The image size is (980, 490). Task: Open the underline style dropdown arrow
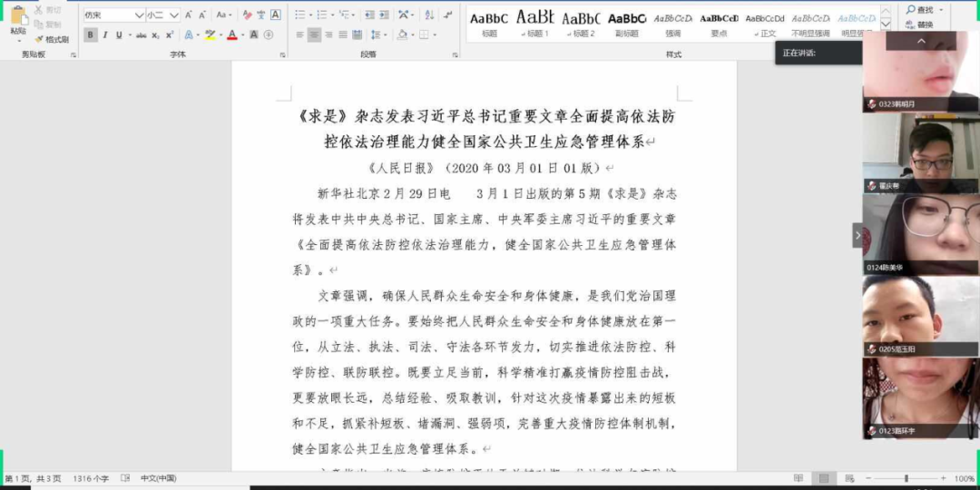[x=130, y=35]
